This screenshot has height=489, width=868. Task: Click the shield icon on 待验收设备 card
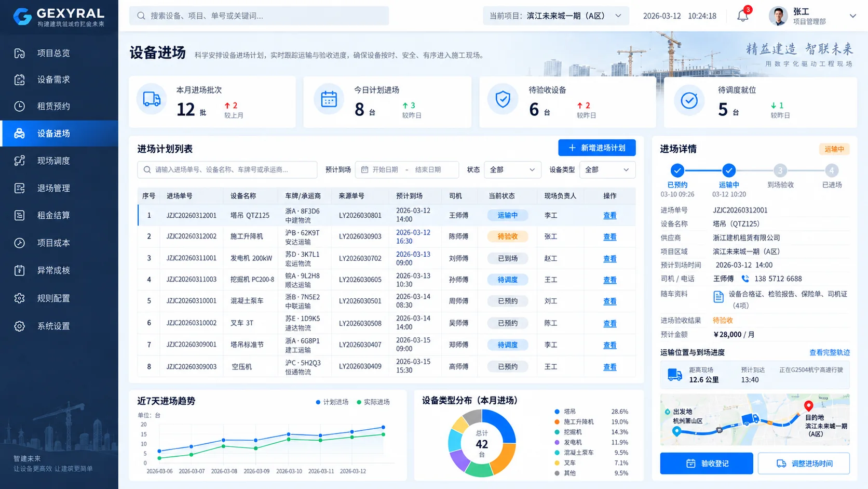pos(503,99)
